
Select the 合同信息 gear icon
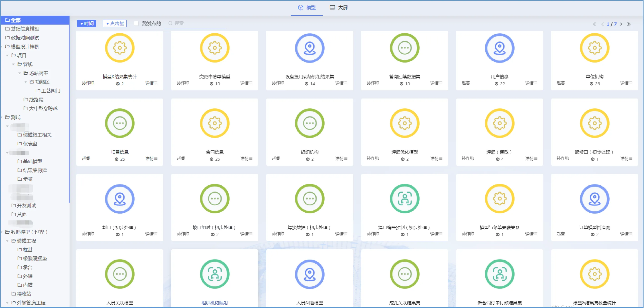[215, 123]
